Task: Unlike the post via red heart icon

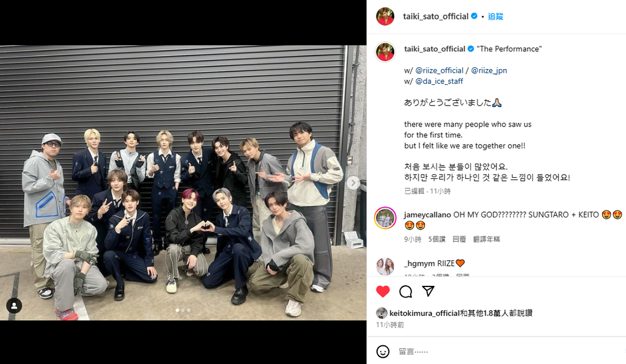Action: coord(383,291)
